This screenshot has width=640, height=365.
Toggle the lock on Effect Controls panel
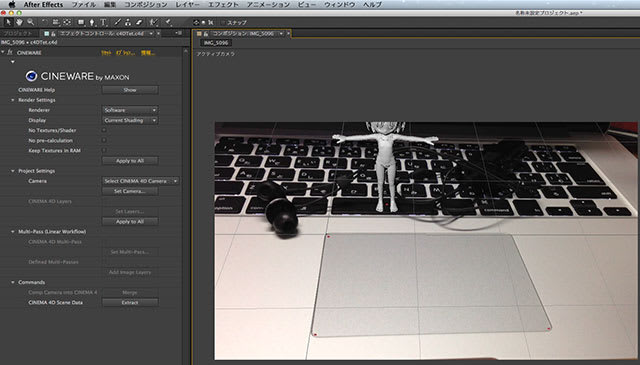53,33
